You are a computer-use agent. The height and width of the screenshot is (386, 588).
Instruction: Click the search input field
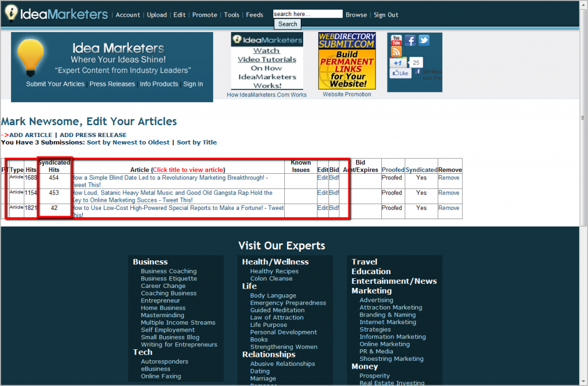pyautogui.click(x=307, y=13)
